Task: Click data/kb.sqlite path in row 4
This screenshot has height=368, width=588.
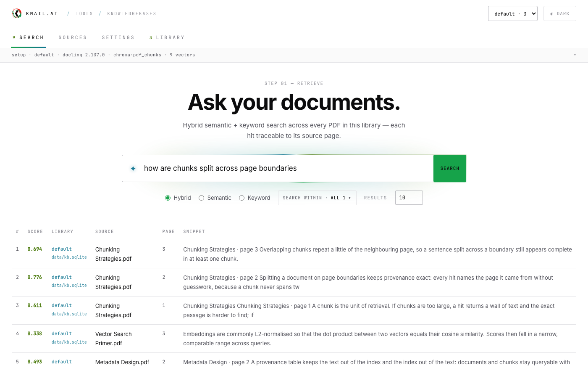Action: (x=69, y=342)
